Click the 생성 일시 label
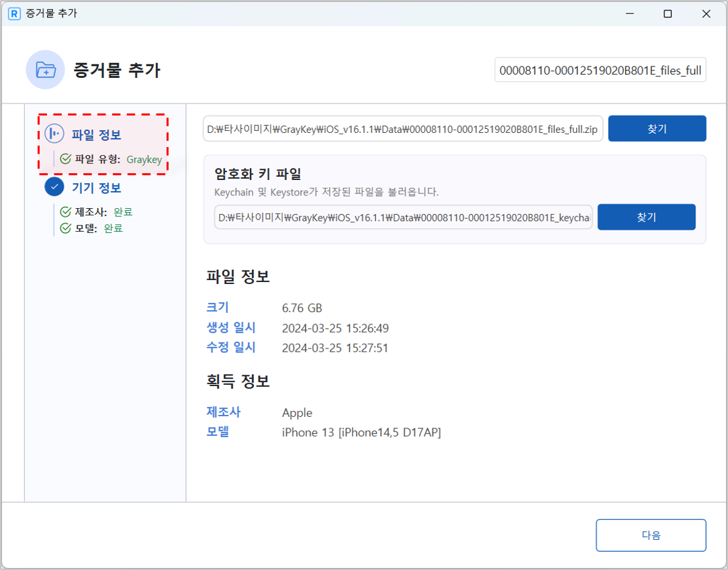Viewport: 728px width, 570px height. point(231,327)
